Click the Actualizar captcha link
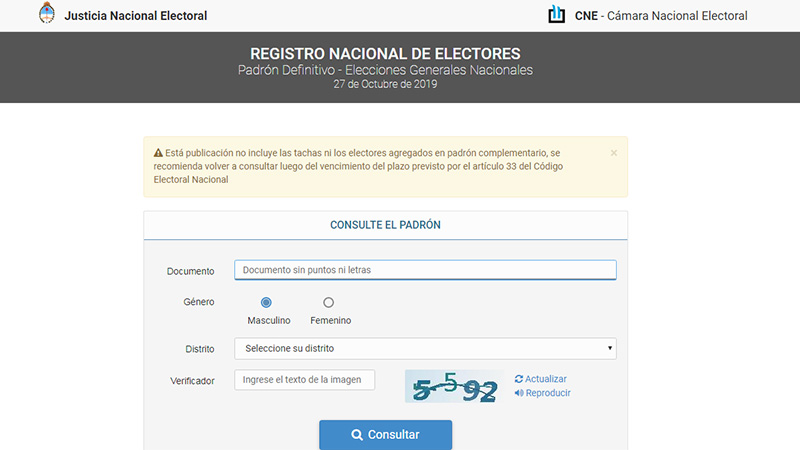This screenshot has height=450, width=800. 545,379
